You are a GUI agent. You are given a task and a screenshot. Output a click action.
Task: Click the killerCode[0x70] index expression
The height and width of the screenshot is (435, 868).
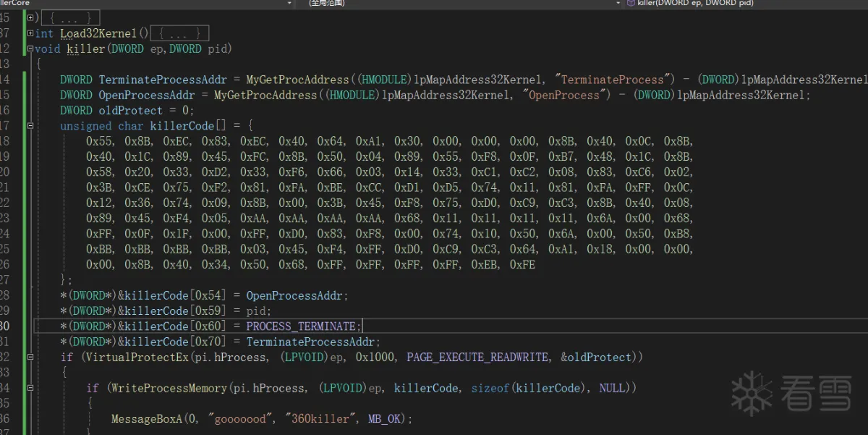pos(175,342)
